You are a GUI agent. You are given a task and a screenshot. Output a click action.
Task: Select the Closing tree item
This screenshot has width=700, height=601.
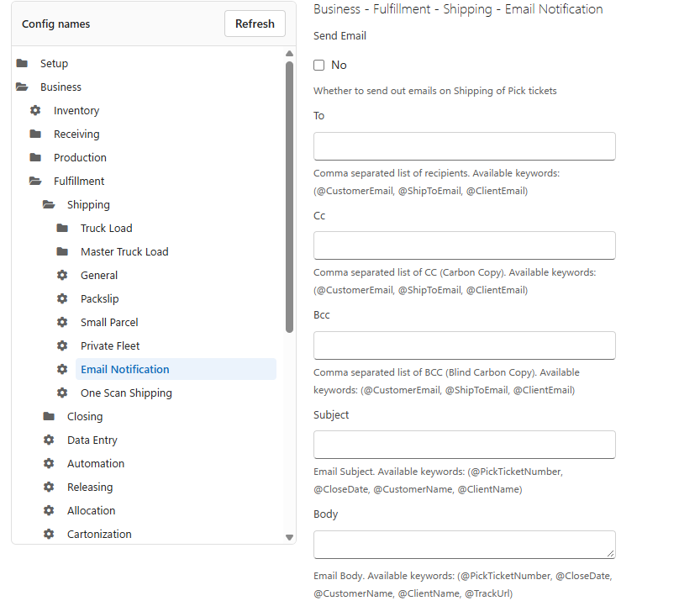click(x=85, y=417)
